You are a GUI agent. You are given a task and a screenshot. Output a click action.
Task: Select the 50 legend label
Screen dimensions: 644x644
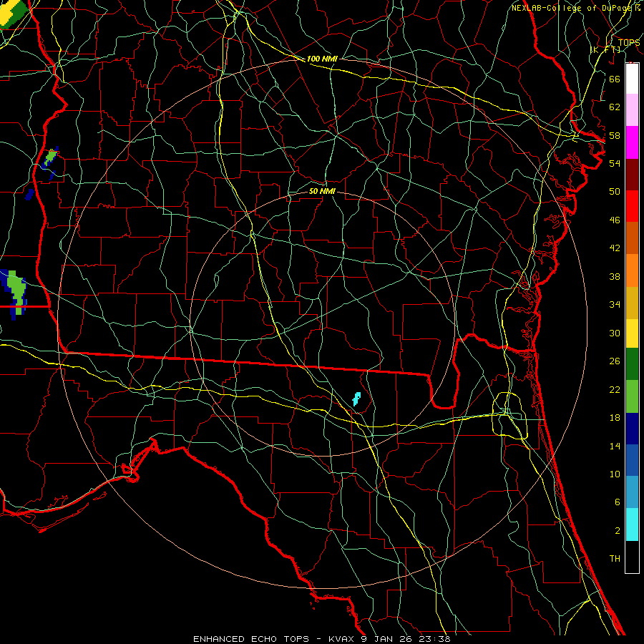pos(615,191)
